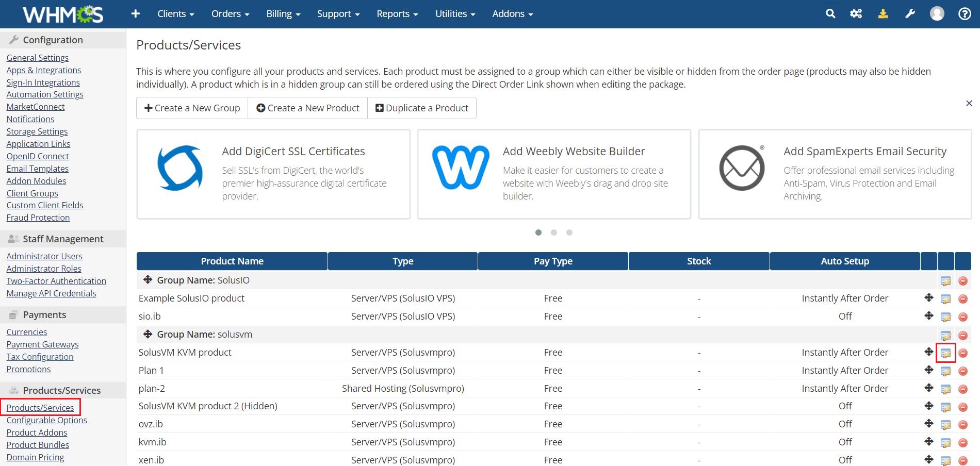Viewport: 980px width, 466px height.
Task: Open the user account avatar icon
Action: pos(937,14)
